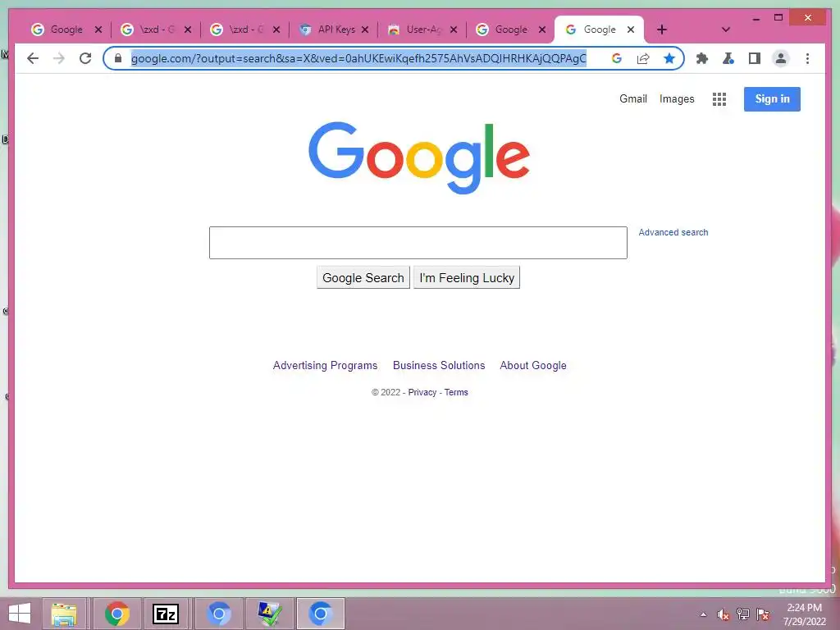This screenshot has height=630, width=840.
Task: Close the active Google tab
Action: (x=631, y=30)
